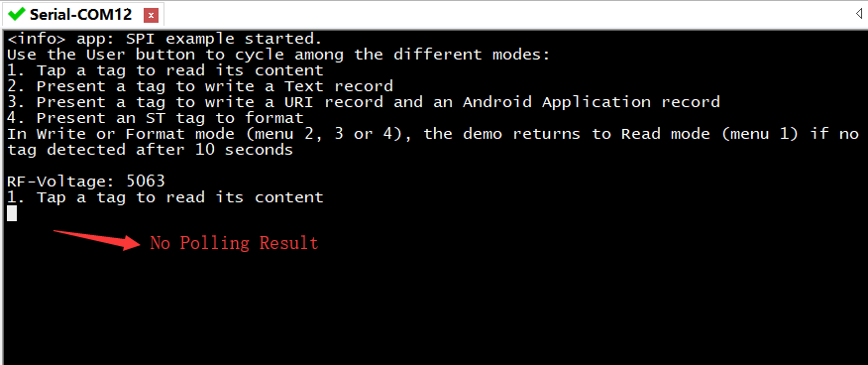Click the "SPI example started" info line
The width and height of the screenshot is (868, 365).
click(x=164, y=39)
